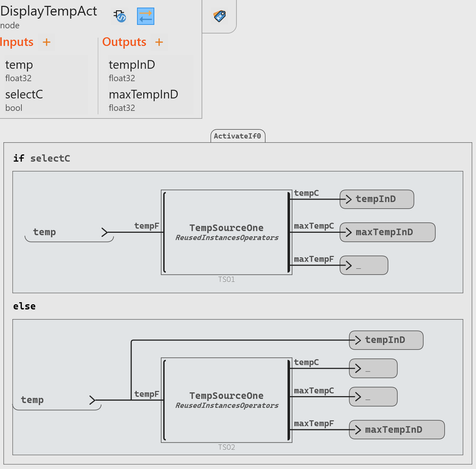The width and height of the screenshot is (476, 469).
Task: Click the 'if selectC' condition text
Action: tap(42, 159)
